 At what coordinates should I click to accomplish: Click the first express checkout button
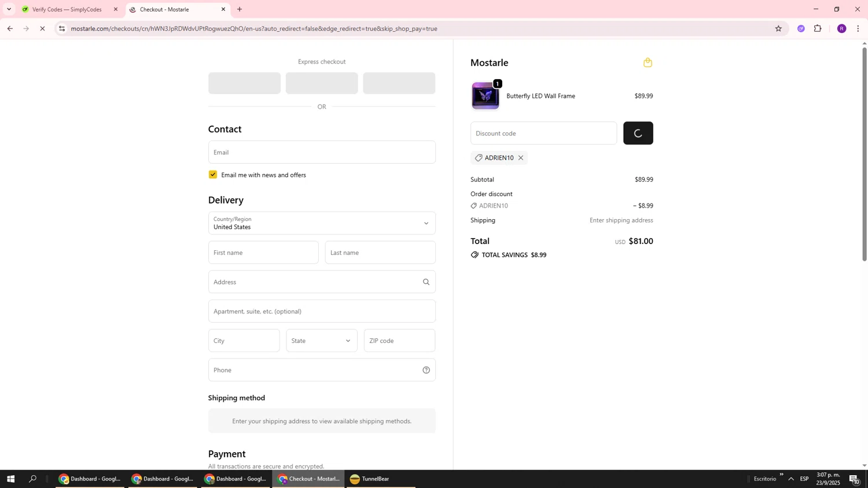pos(244,83)
